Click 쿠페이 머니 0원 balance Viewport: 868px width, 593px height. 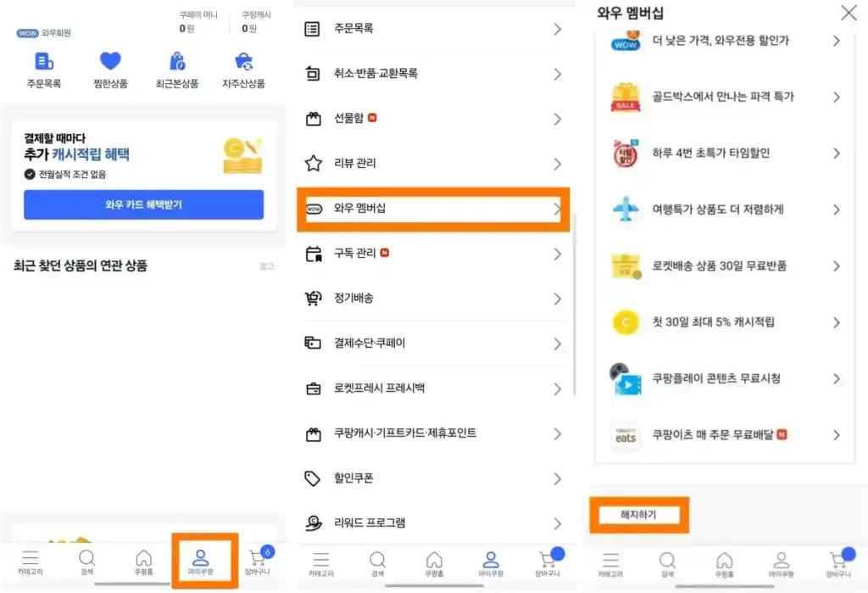coord(198,22)
